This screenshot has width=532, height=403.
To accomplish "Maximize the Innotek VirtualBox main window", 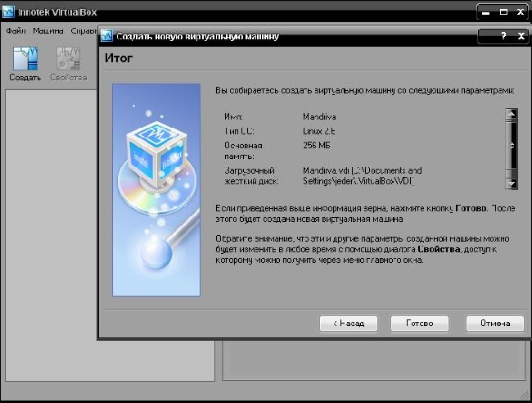I will pyautogui.click(x=504, y=12).
